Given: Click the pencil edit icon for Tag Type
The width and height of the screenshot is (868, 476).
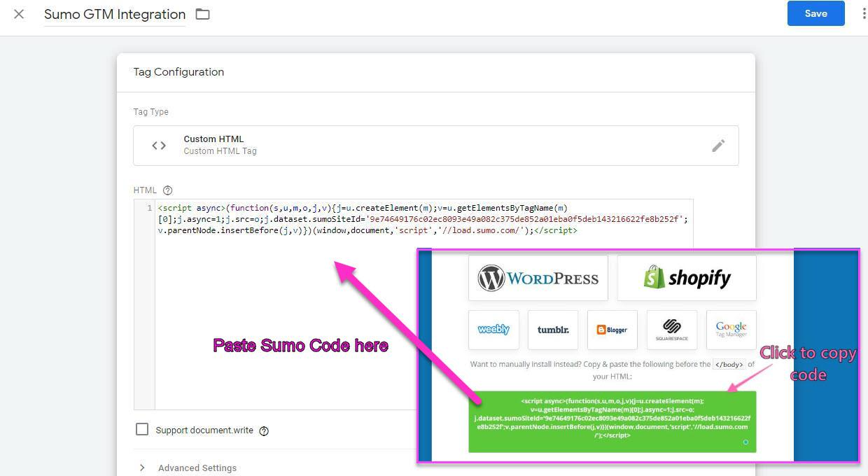Looking at the screenshot, I should (x=718, y=146).
